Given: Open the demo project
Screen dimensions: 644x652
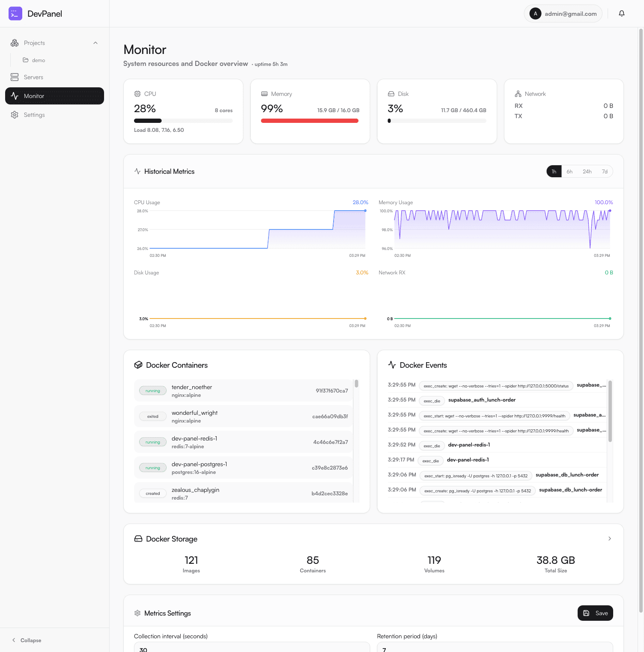Looking at the screenshot, I should 39,60.
